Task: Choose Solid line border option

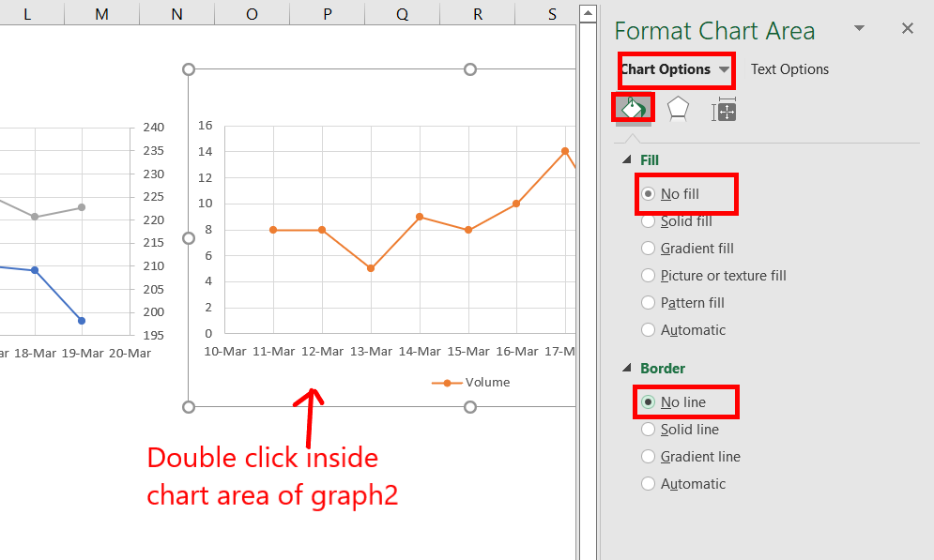Action: 648,429
